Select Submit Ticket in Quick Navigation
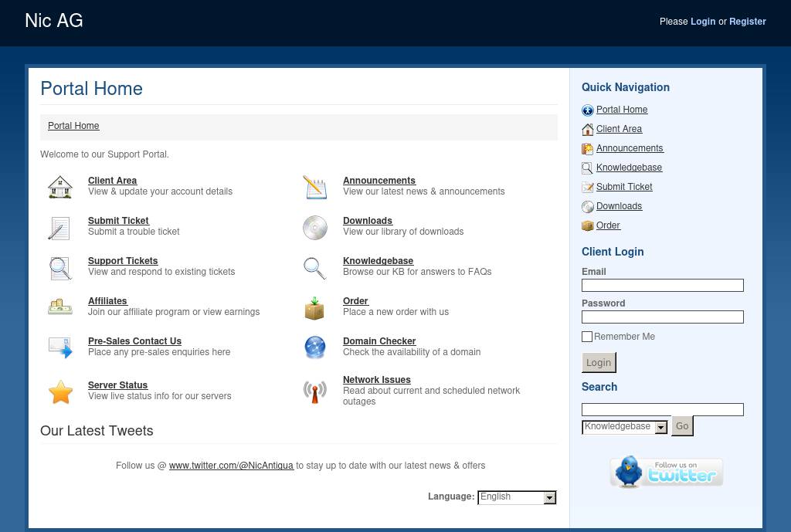791x532 pixels. tap(624, 187)
